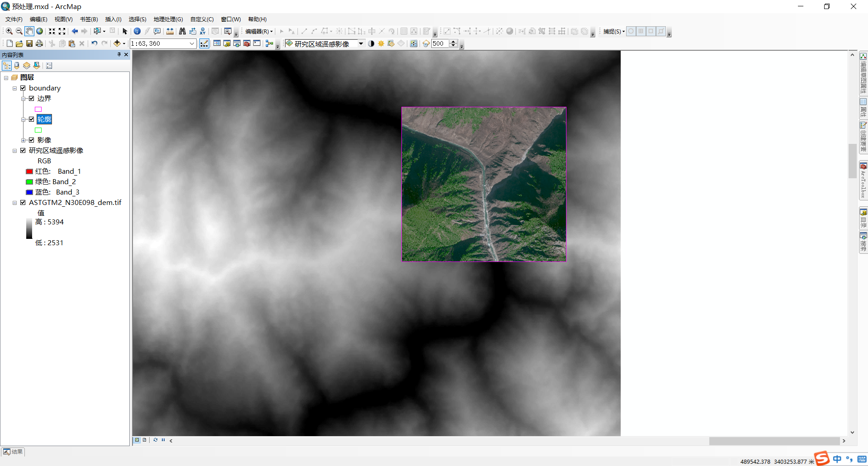
Task: Activate the Pan hand tool
Action: click(29, 31)
